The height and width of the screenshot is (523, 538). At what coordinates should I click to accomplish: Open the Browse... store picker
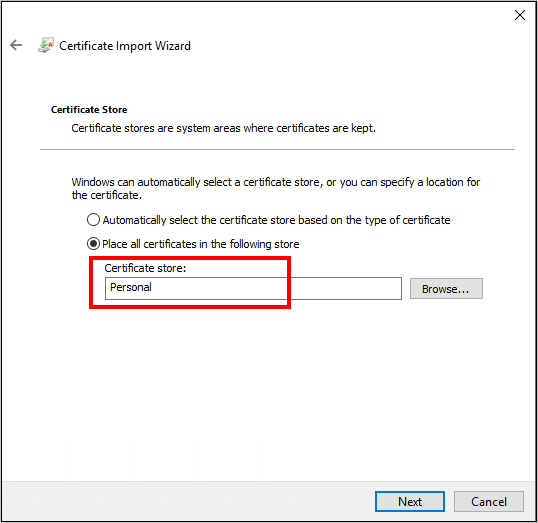tap(446, 289)
